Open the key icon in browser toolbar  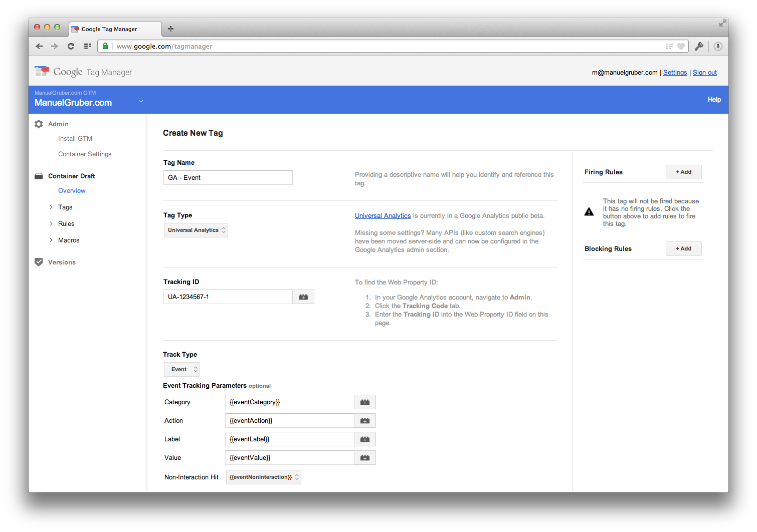coord(699,46)
